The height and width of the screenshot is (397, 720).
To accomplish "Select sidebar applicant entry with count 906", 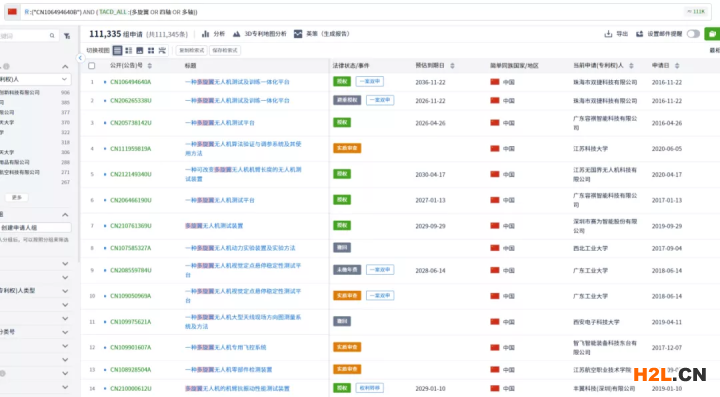I will [35, 93].
